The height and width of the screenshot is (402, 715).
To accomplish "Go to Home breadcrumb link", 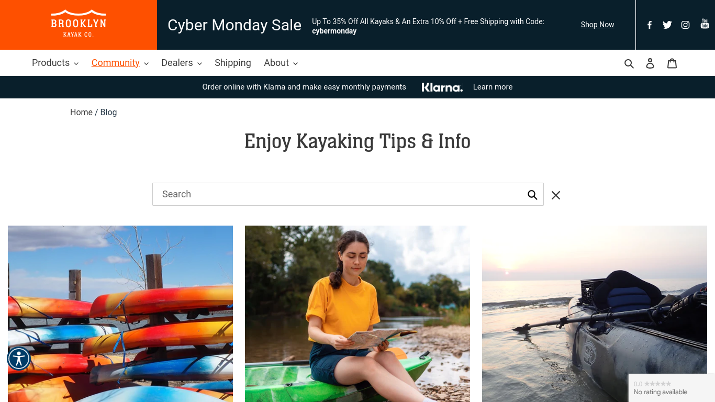I will tap(81, 112).
